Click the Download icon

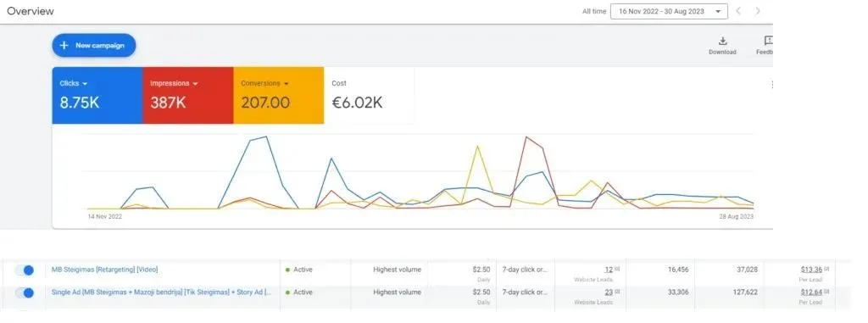pyautogui.click(x=722, y=41)
